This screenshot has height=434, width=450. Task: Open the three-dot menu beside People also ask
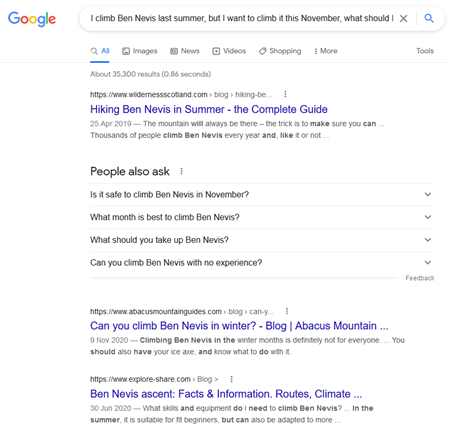pyautogui.click(x=181, y=171)
